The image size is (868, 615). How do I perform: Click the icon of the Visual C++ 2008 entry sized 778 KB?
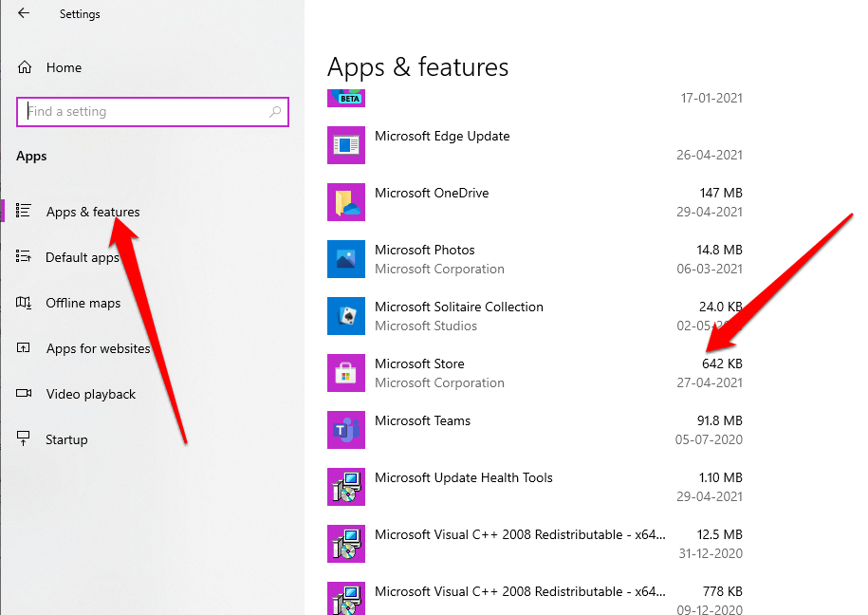point(346,598)
